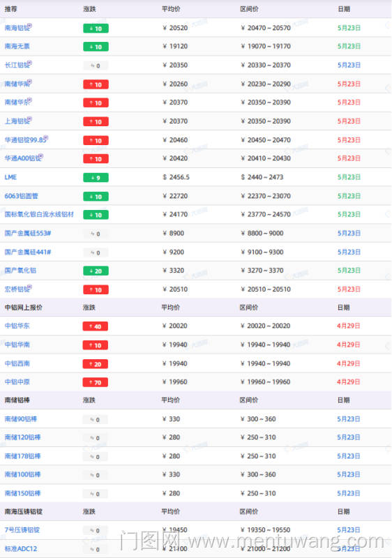Click the badge icon next to 南储华南
Viewport: 392px width, 558px height.
coord(30,82)
